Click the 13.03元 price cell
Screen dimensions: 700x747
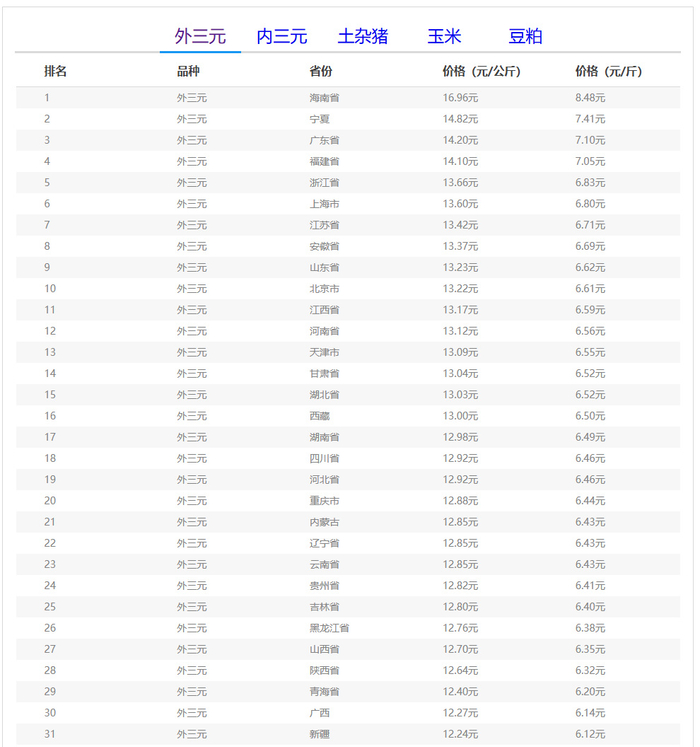pyautogui.click(x=460, y=394)
